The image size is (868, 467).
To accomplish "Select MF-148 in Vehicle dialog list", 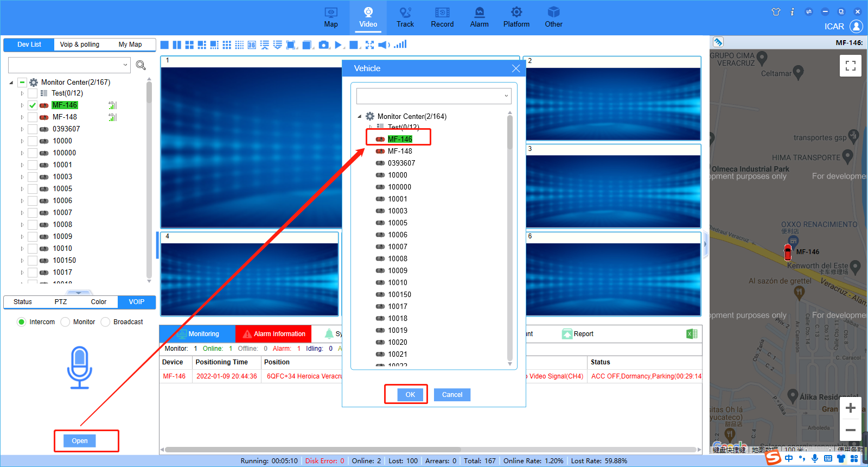I will [x=400, y=152].
